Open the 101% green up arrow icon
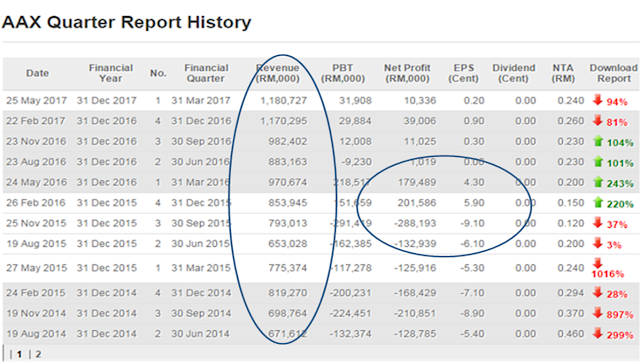The height and width of the screenshot is (362, 640). coord(598,161)
